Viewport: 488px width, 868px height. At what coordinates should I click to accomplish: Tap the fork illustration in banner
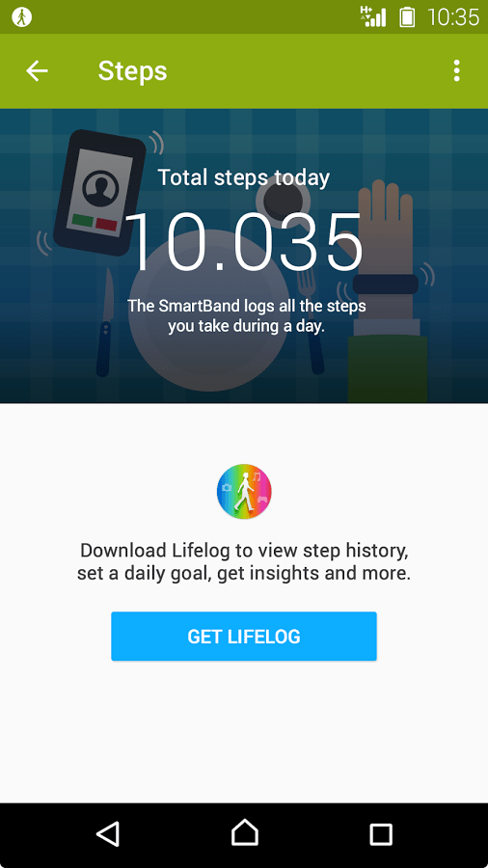point(312,321)
